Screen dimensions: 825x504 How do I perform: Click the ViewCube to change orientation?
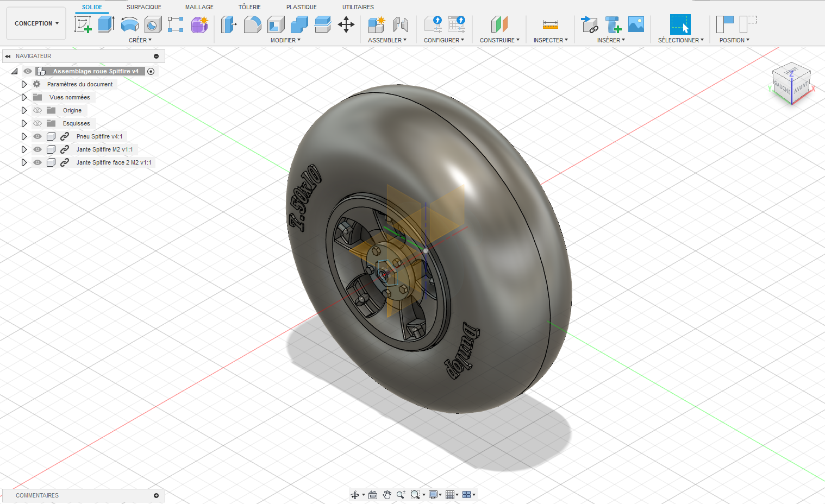[x=791, y=84]
